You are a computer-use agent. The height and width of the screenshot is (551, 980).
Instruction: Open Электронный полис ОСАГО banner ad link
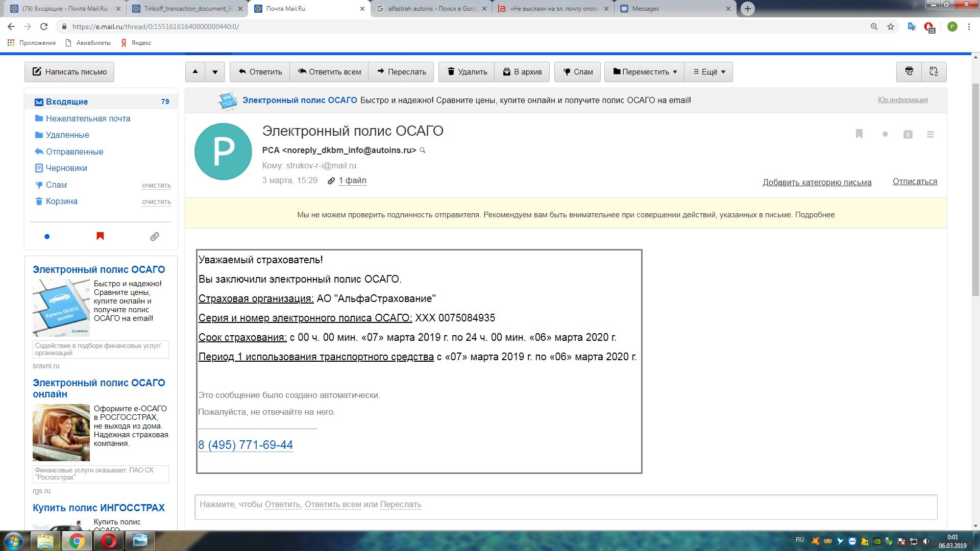pos(300,101)
